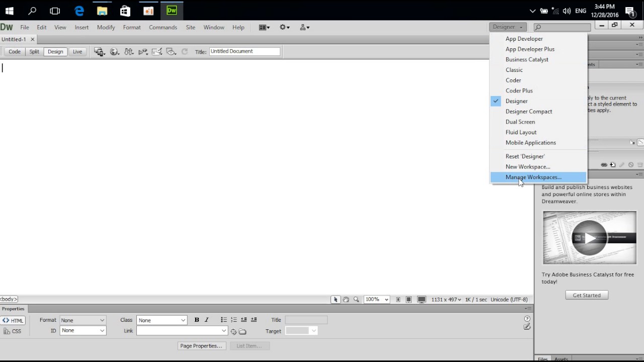Open Microsoft Edge from the taskbar
Viewport: 644px width, 362px height.
tap(79, 11)
